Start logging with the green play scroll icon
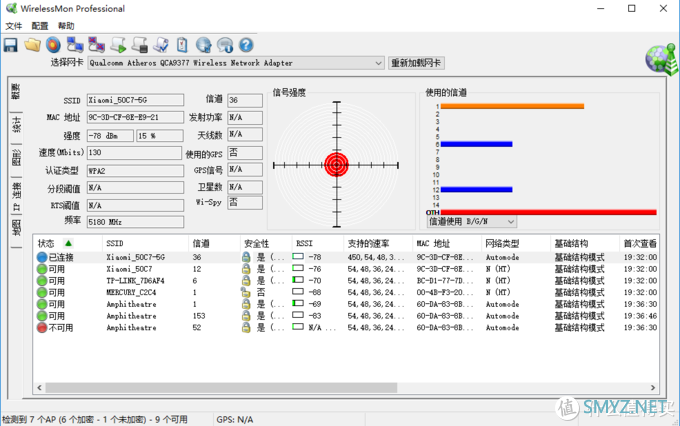 118,45
